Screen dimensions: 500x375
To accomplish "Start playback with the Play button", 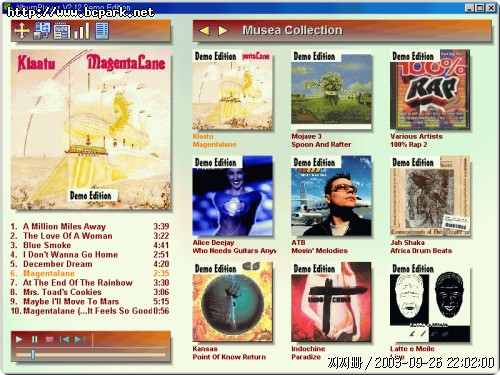I will pyautogui.click(x=19, y=339).
